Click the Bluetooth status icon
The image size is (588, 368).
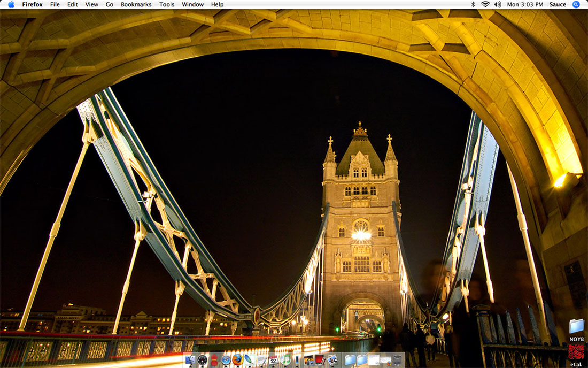(x=473, y=4)
